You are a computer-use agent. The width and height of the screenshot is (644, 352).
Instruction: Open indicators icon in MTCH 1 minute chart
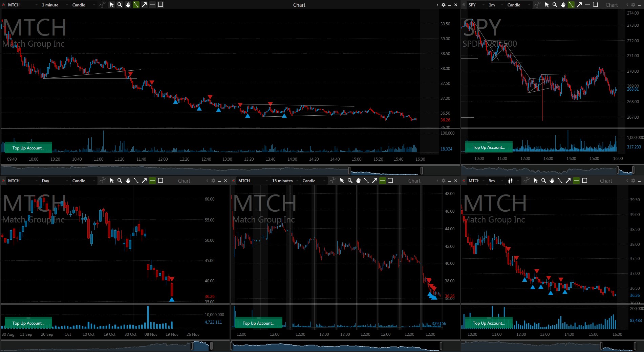[102, 5]
